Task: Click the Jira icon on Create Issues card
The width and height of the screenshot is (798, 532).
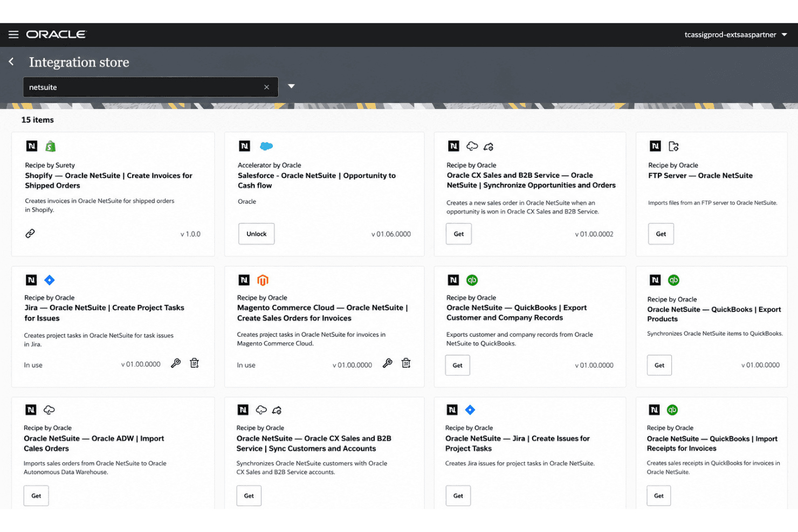Action: [470, 410]
